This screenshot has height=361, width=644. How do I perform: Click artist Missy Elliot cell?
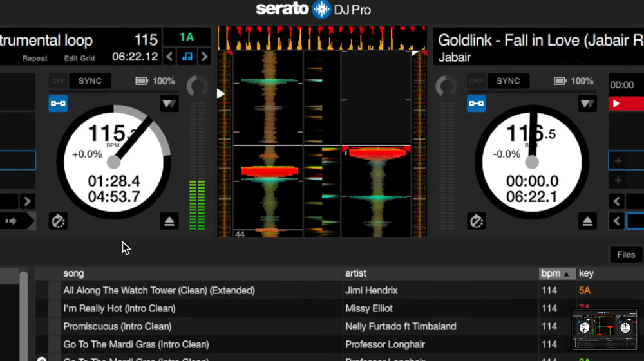pos(369,308)
